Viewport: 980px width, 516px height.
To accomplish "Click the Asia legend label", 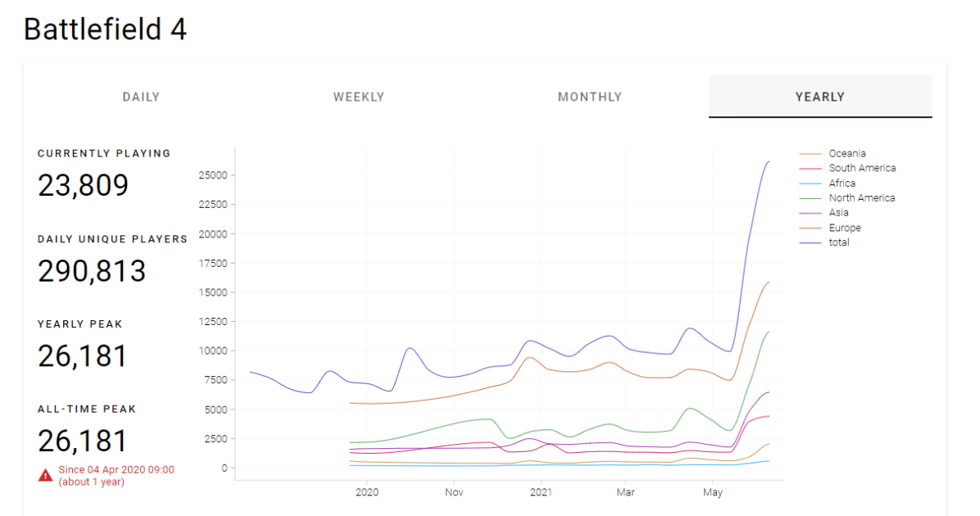I will 839,213.
